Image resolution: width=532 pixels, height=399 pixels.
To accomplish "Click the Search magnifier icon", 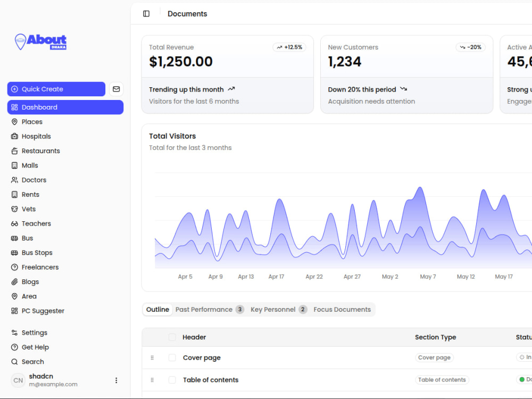I will [x=14, y=362].
